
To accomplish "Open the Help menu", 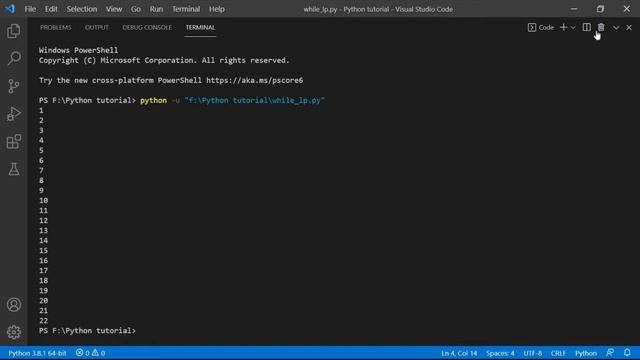I will (x=217, y=9).
